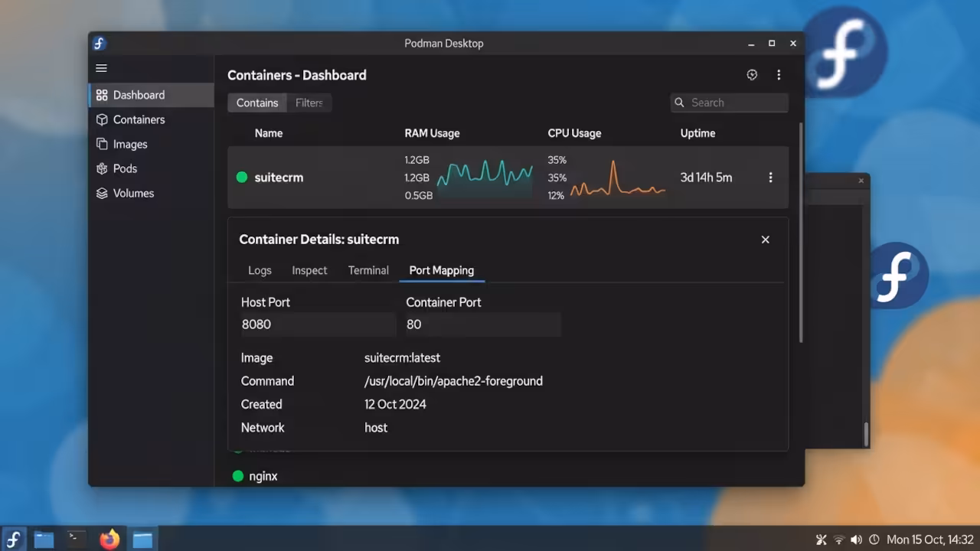
Task: Sort by the Uptime column header
Action: [x=697, y=133]
